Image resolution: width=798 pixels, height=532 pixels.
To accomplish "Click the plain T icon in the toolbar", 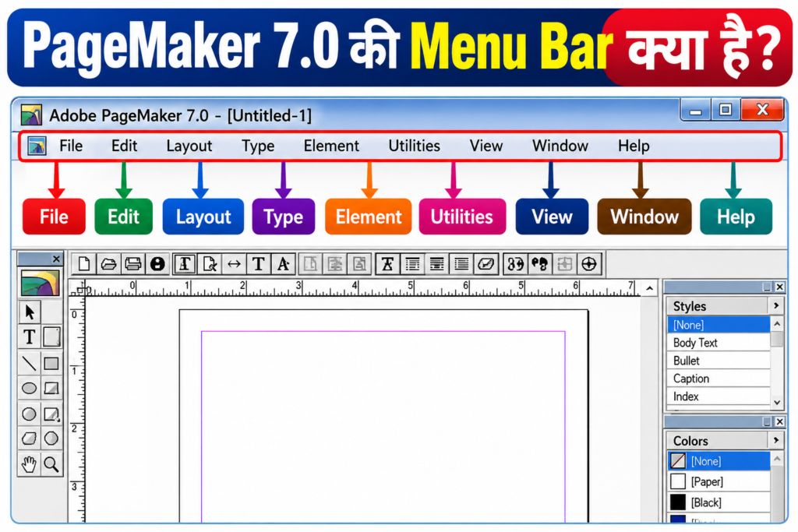I will coord(258,264).
